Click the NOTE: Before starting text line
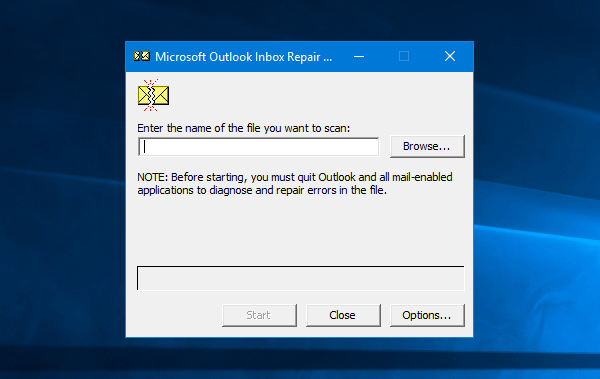Screen dimensions: 600x379 click(x=295, y=177)
